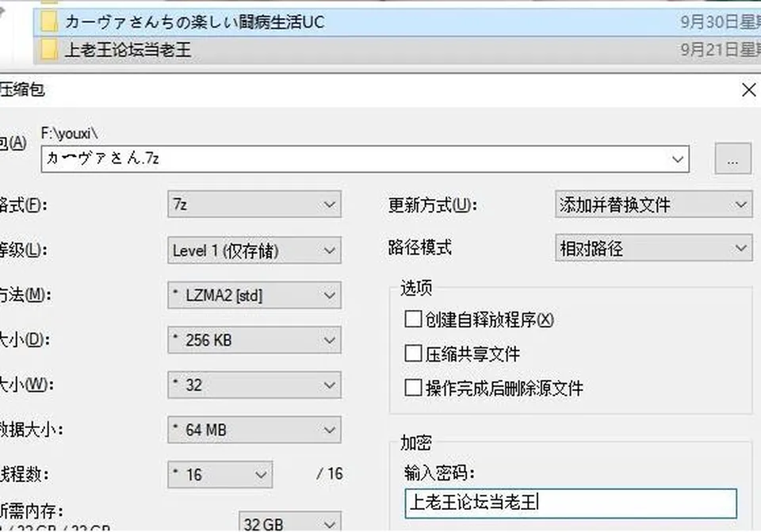Click the 输入密码: label

pyautogui.click(x=439, y=473)
